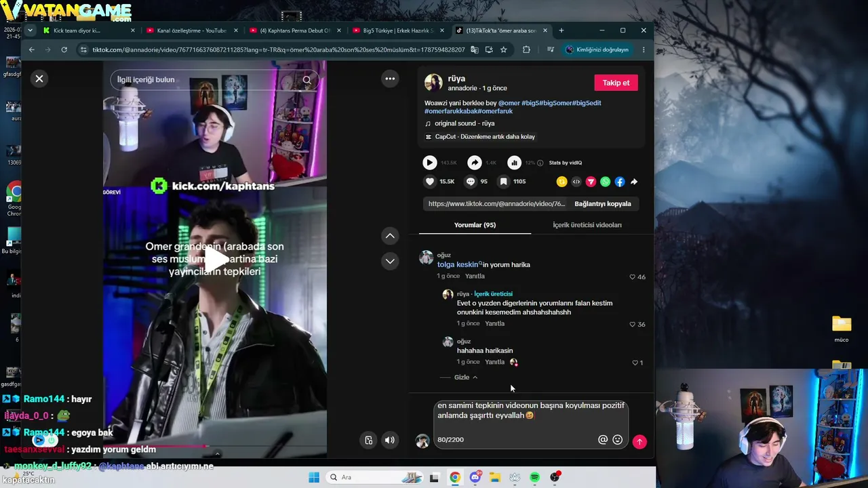
Task: Click the vidIQ engagement chart icon
Action: [x=515, y=163]
